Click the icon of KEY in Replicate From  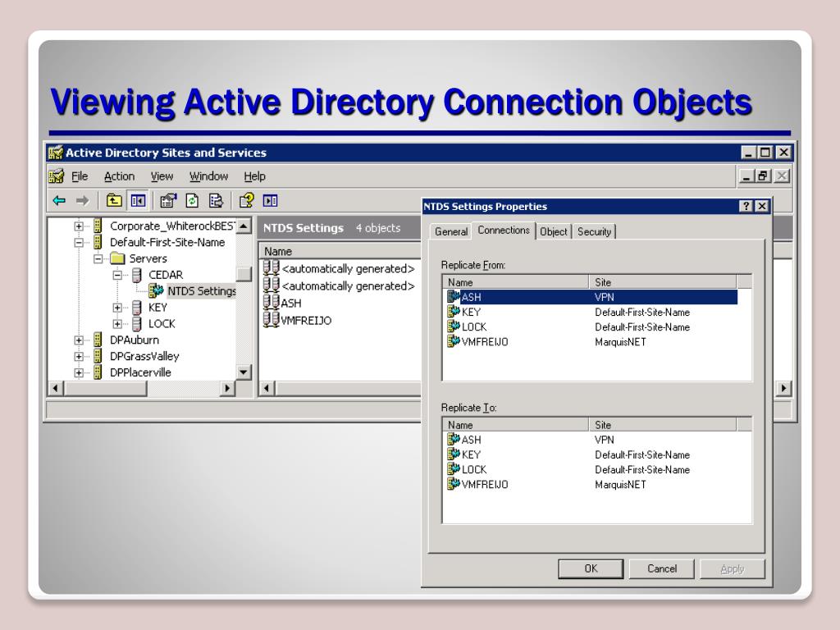click(453, 312)
